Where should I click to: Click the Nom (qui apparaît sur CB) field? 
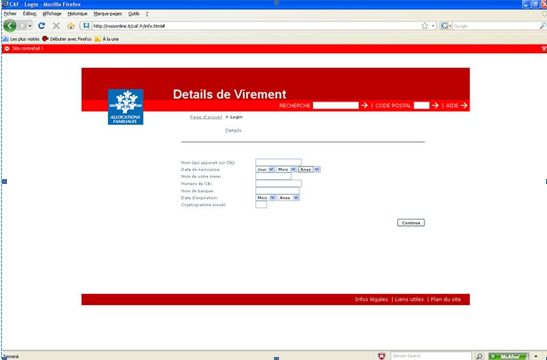pos(278,162)
